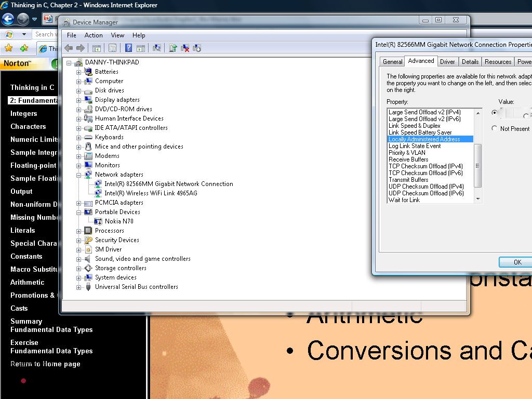Viewport: 532px width, 399px height.
Task: Switch to the Driver tab
Action: 447,61
